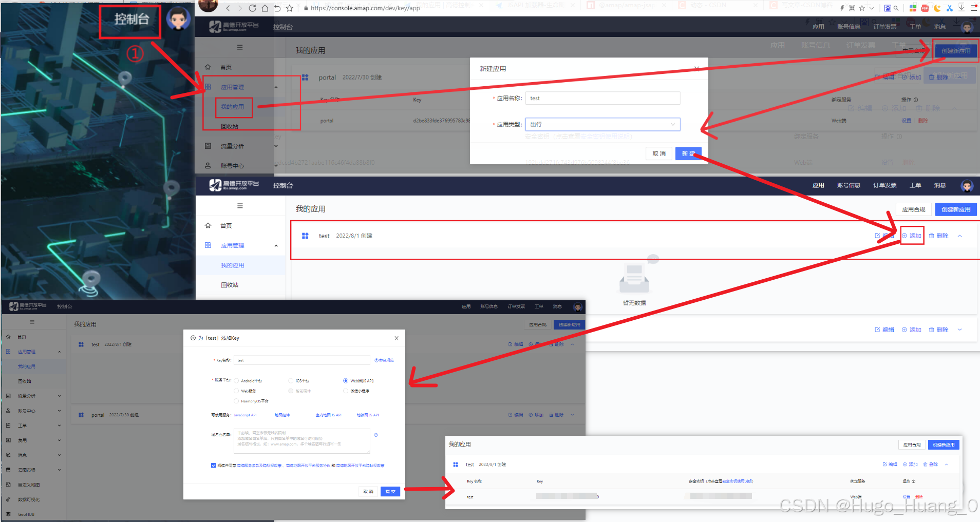The width and height of the screenshot is (980, 522).
Task: Click 创建新应用 in the window behind 新建应用 dialog
Action: pos(956,51)
